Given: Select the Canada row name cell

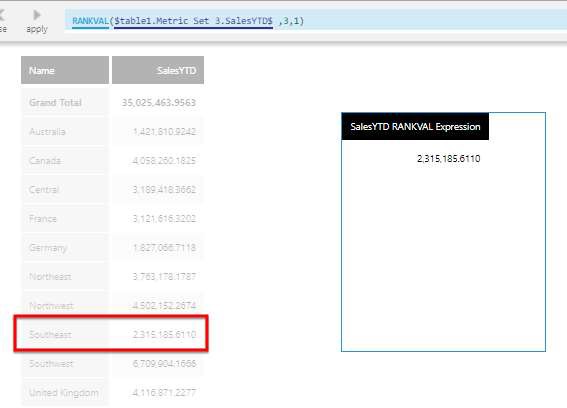Looking at the screenshot, I should tap(65, 161).
